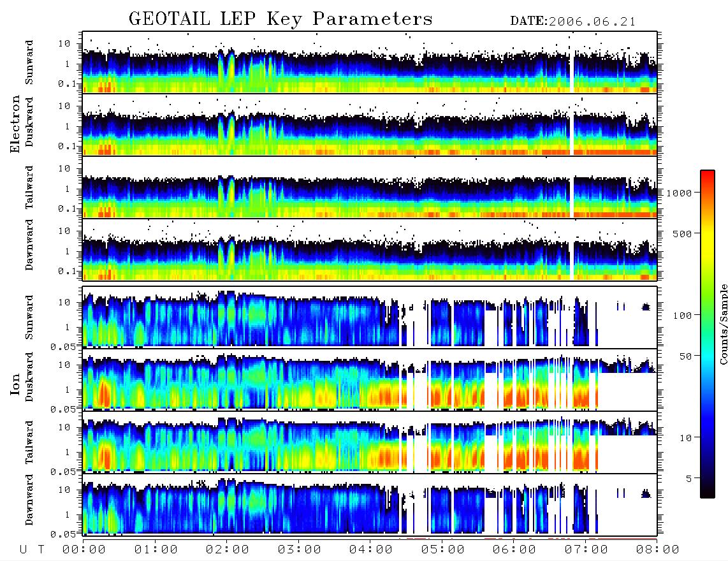Click the rainbow color scale bar

tap(708, 334)
